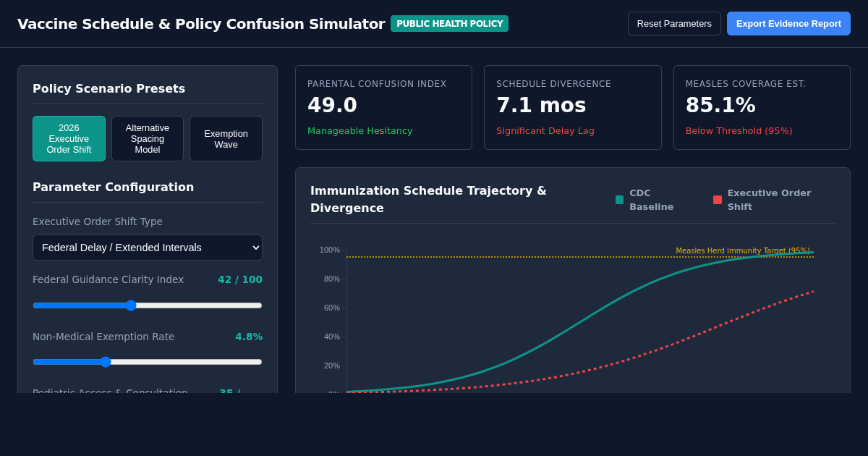Click the Policy Scenario Presets heading
Image resolution: width=868 pixels, height=456 pixels.
109,88
